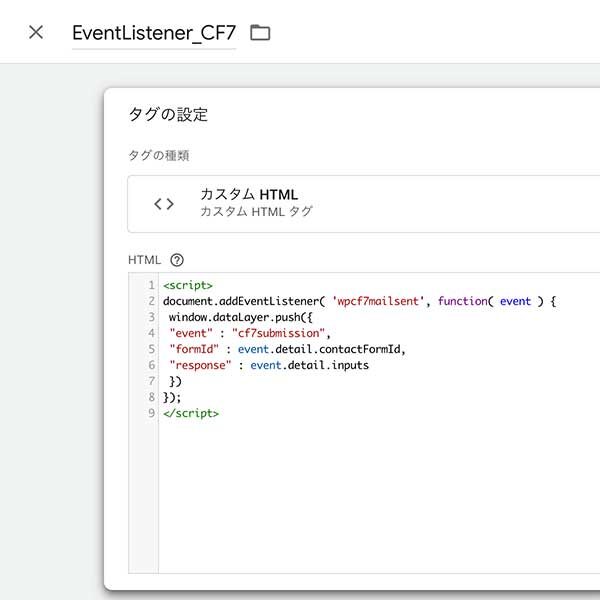Edit the EventListener_CF7 tag name field
The image size is (600, 600).
154,33
